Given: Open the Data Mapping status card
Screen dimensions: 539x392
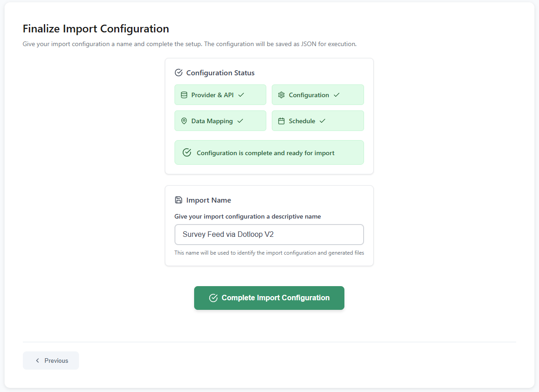Looking at the screenshot, I should point(220,121).
